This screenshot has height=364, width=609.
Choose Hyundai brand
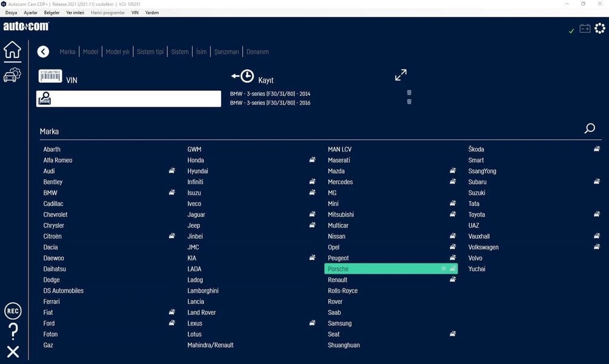coord(198,171)
